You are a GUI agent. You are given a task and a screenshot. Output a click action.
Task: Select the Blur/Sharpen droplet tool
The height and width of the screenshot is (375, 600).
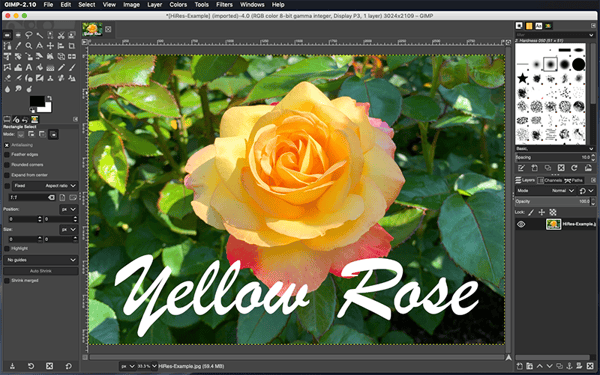click(7, 89)
